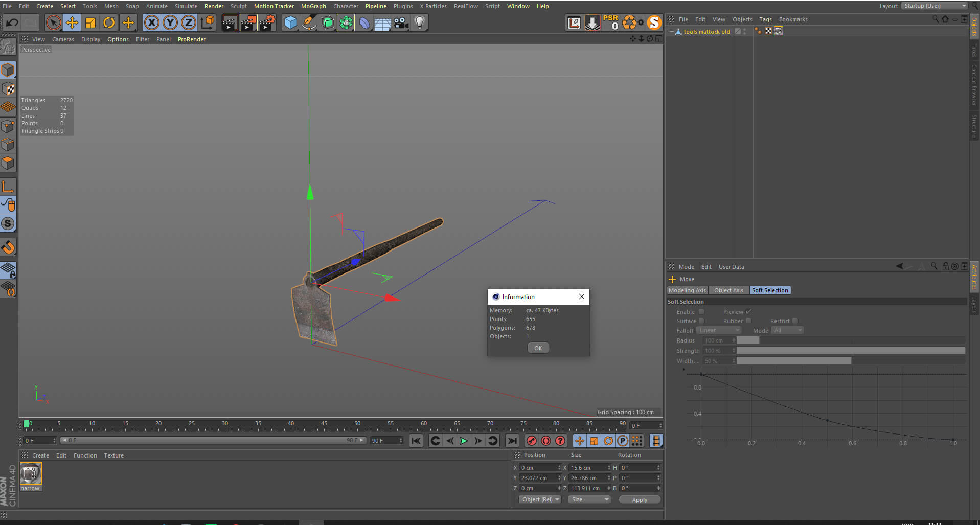The height and width of the screenshot is (525, 980).
Task: Click the Render View clapboard icon
Action: pos(230,22)
